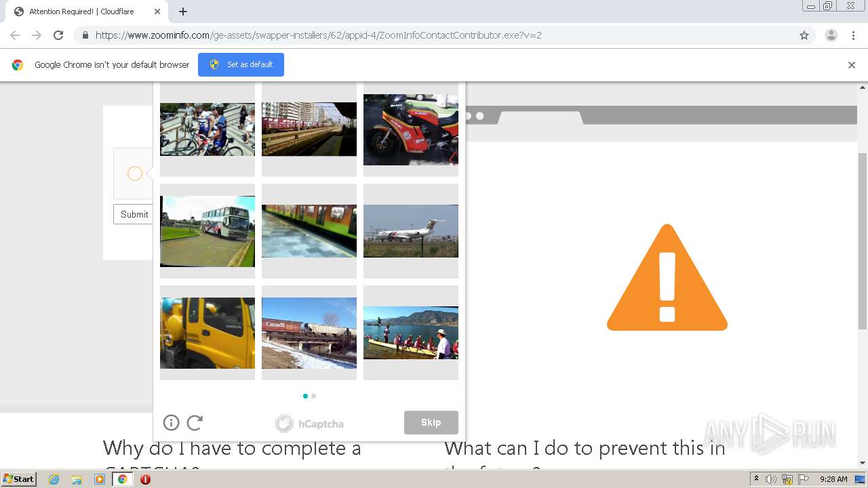Select the train station platform image

[x=309, y=129]
